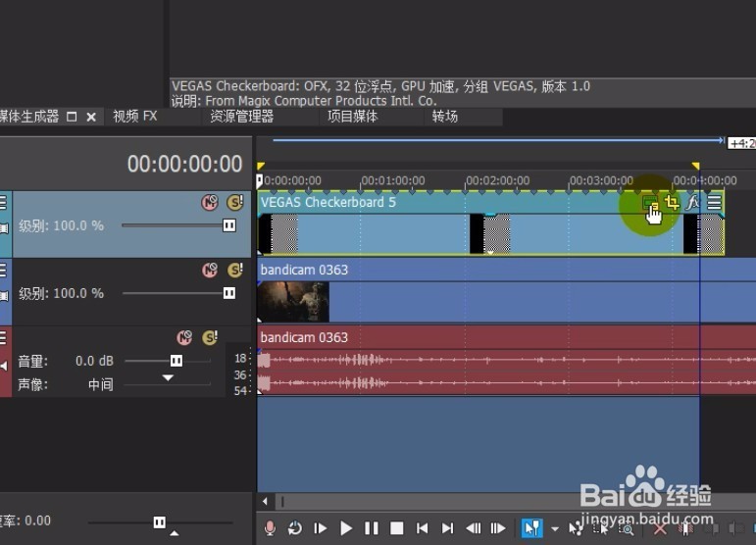Toggle loop playback in transport bar

click(x=294, y=528)
